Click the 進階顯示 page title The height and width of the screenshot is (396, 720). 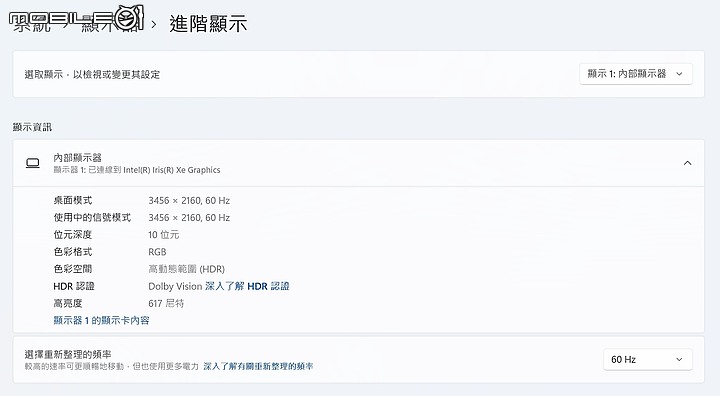coord(208,24)
